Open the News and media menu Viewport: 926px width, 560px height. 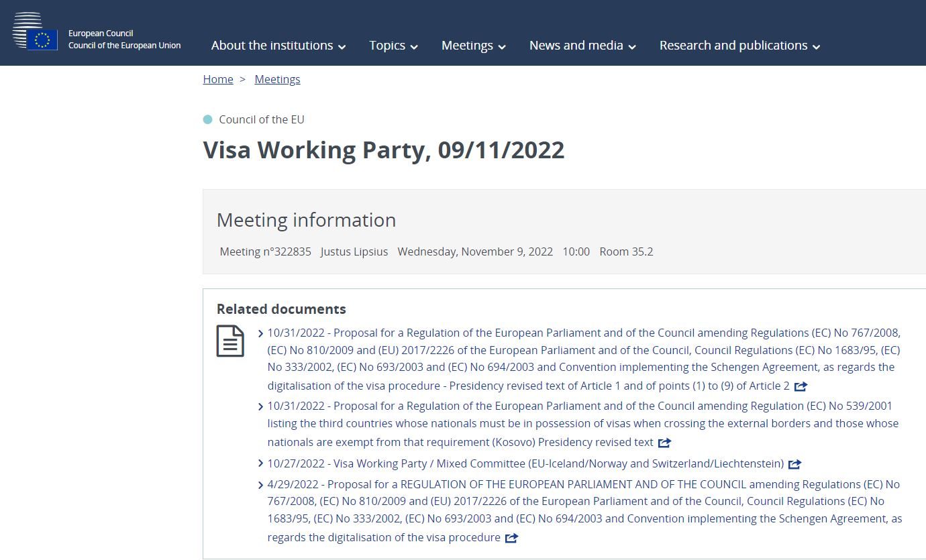pos(582,46)
